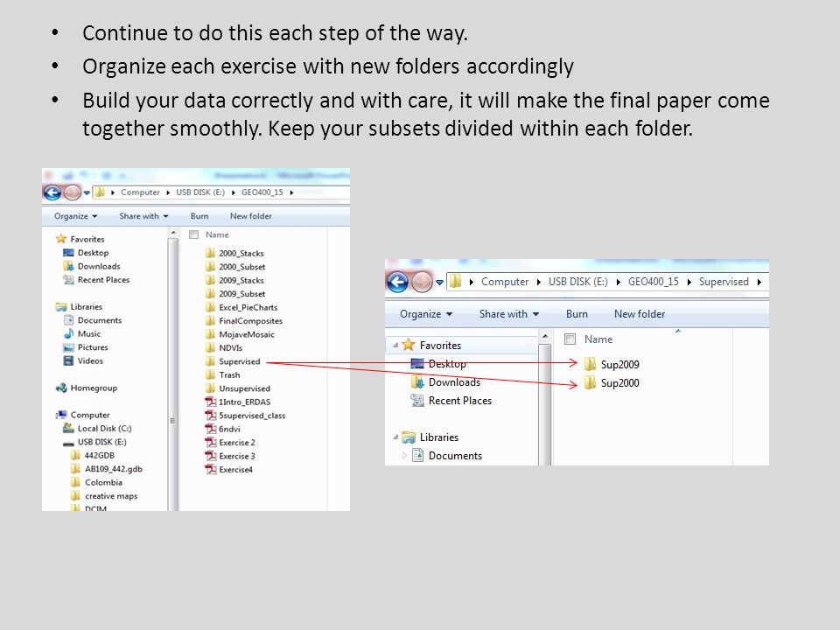The image size is (840, 630).
Task: Select Exercise 3 PDF file
Action: (230, 456)
